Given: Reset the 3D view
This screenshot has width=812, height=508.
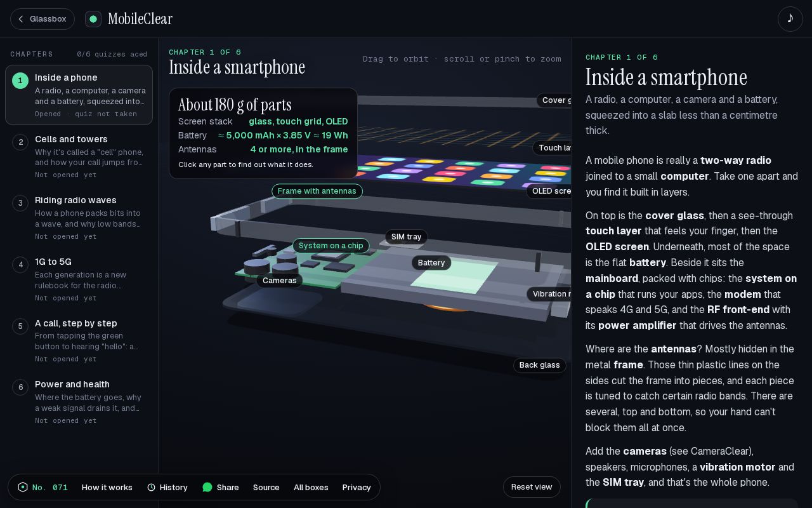Looking at the screenshot, I should point(532,487).
